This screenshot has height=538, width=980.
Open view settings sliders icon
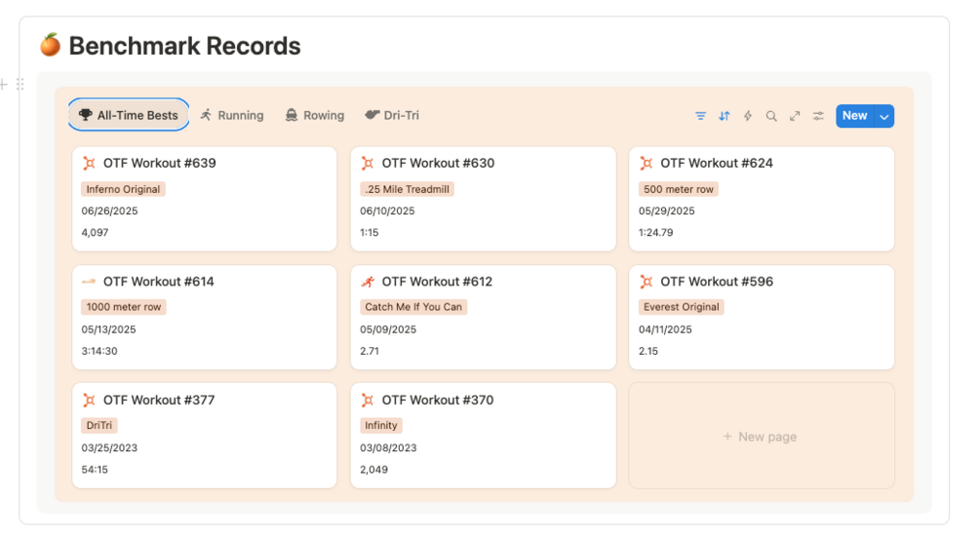(818, 116)
